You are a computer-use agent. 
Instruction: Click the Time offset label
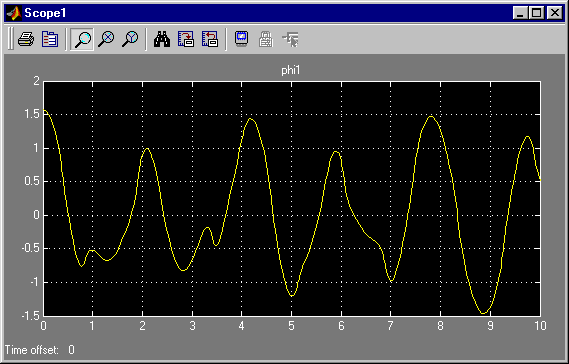point(32,350)
